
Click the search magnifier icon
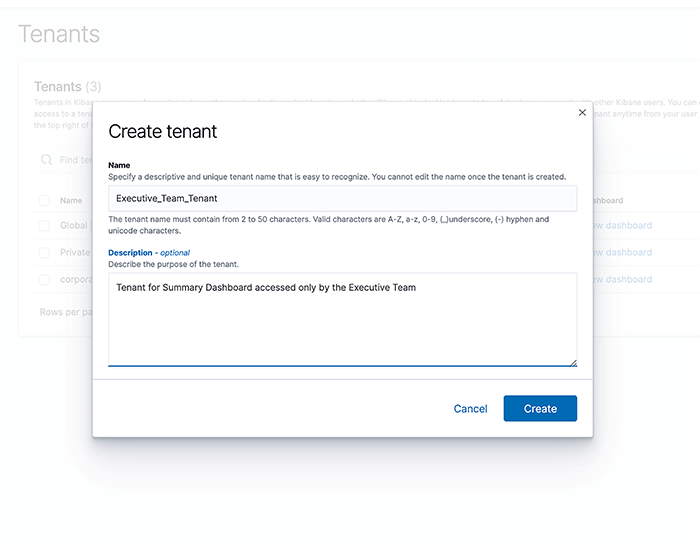coord(46,160)
